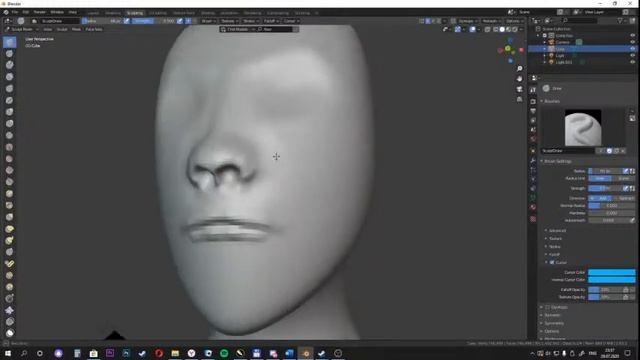Enable the Dyntopo checkbox in properties
Screen dimensions: 640x360
(548, 307)
